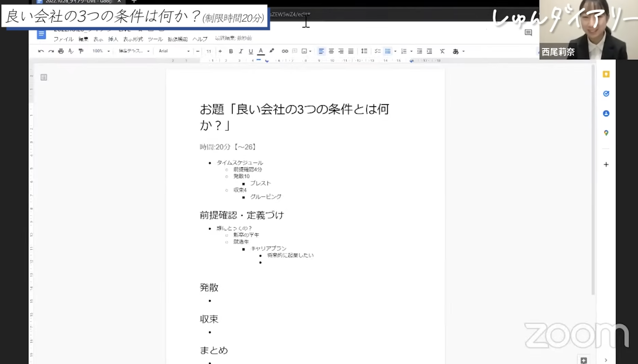Open the Arial font dropdown

click(174, 51)
